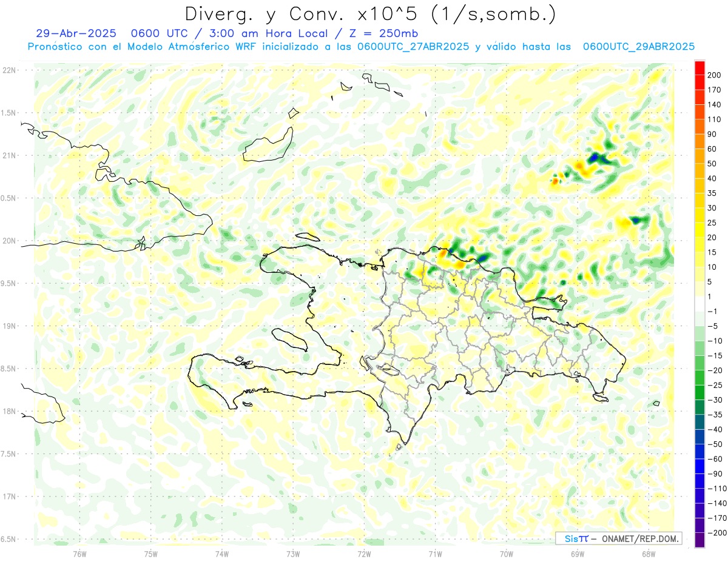Click the "68W" longitude axis label
The height and width of the screenshot is (562, 728).
(x=648, y=553)
